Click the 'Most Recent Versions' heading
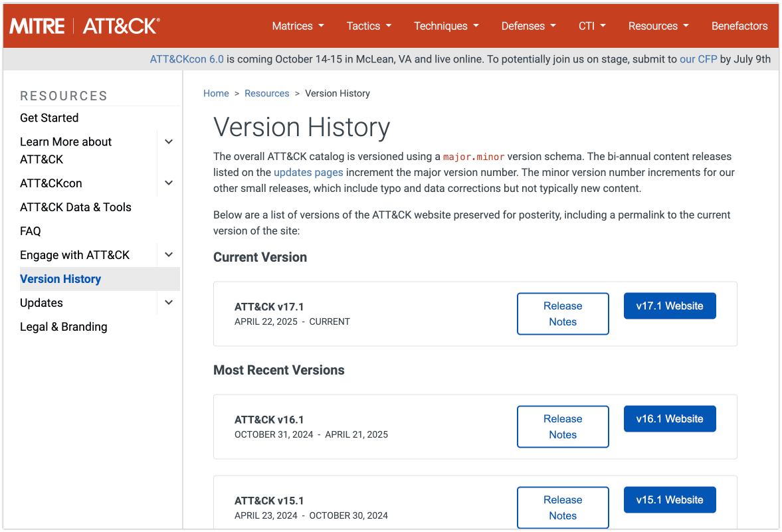 click(x=279, y=370)
